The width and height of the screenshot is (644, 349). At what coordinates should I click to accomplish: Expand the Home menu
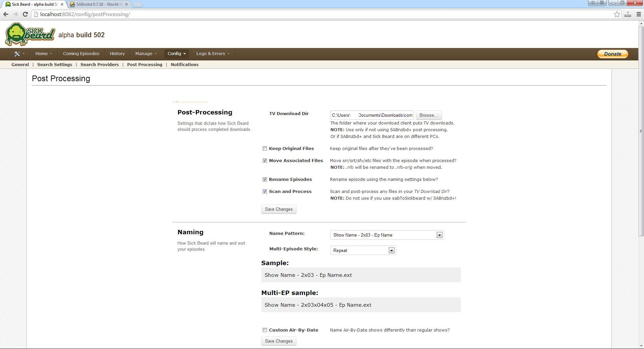44,54
